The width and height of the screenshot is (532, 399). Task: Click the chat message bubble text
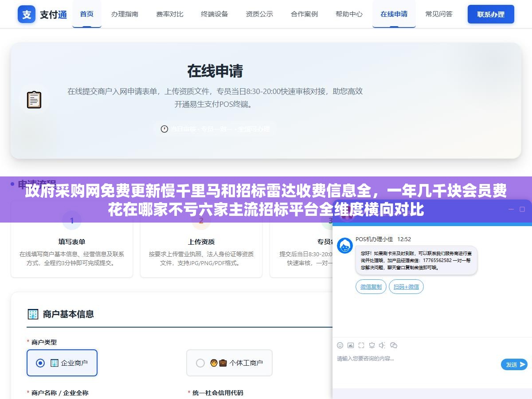[416, 260]
